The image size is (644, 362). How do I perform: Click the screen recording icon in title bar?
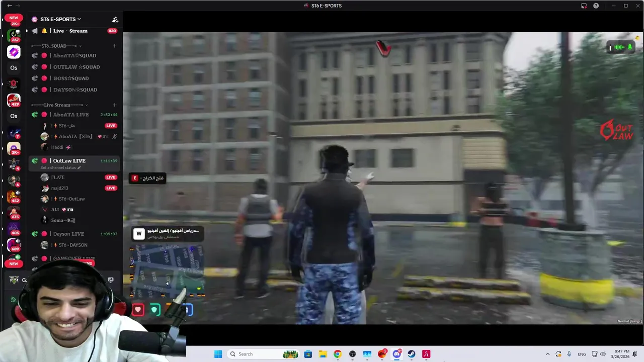pyautogui.click(x=584, y=6)
